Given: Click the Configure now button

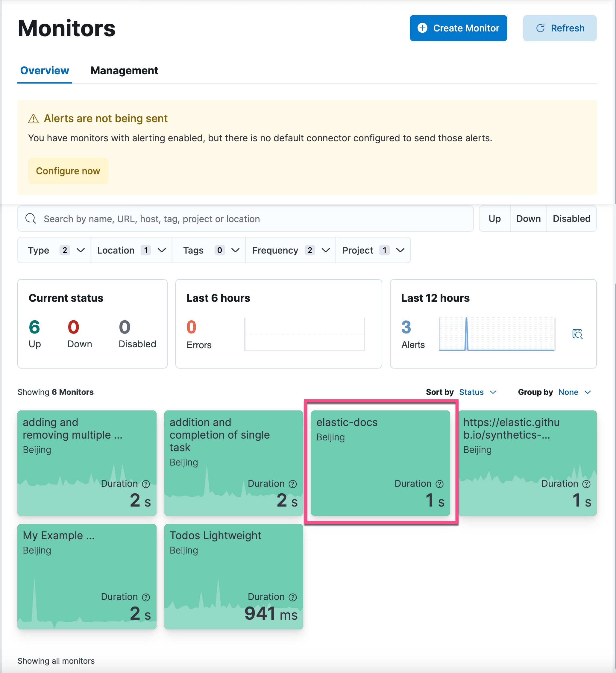Looking at the screenshot, I should (68, 171).
